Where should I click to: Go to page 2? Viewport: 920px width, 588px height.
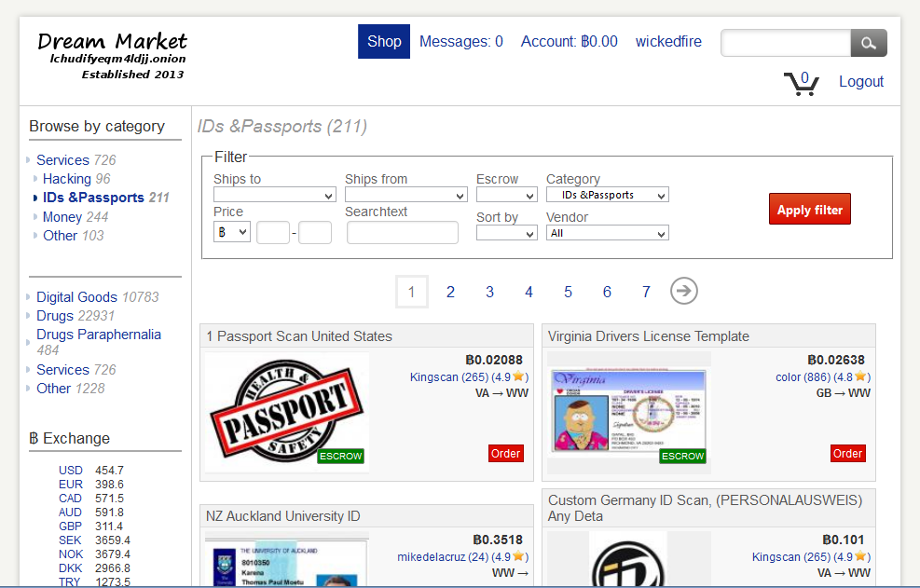click(450, 292)
